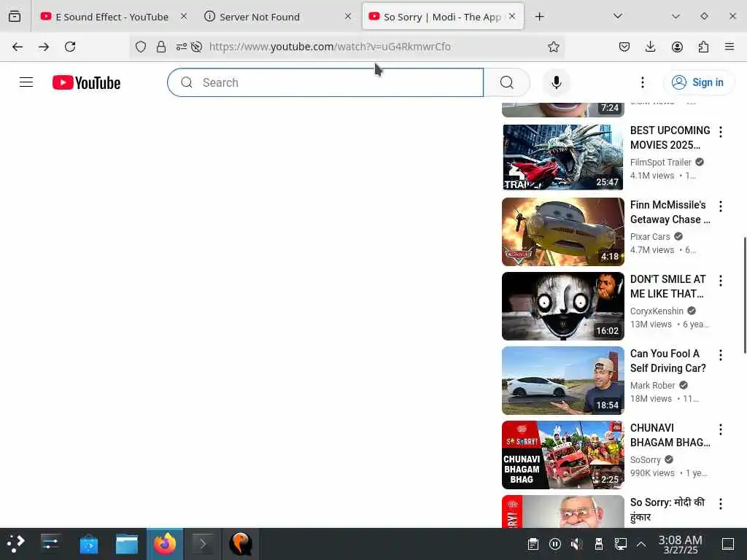Visit the CoryxKenshin channel
The height and width of the screenshot is (560, 747).
coord(657,311)
